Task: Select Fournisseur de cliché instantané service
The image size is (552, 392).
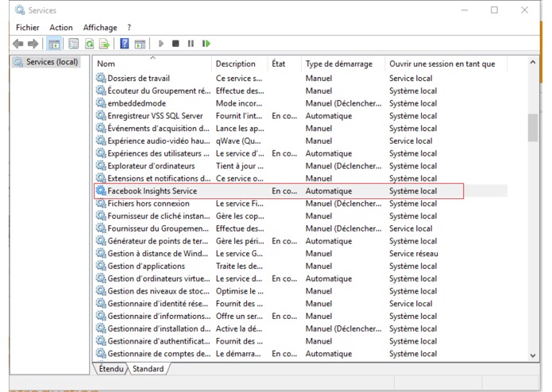Action: 158,216
